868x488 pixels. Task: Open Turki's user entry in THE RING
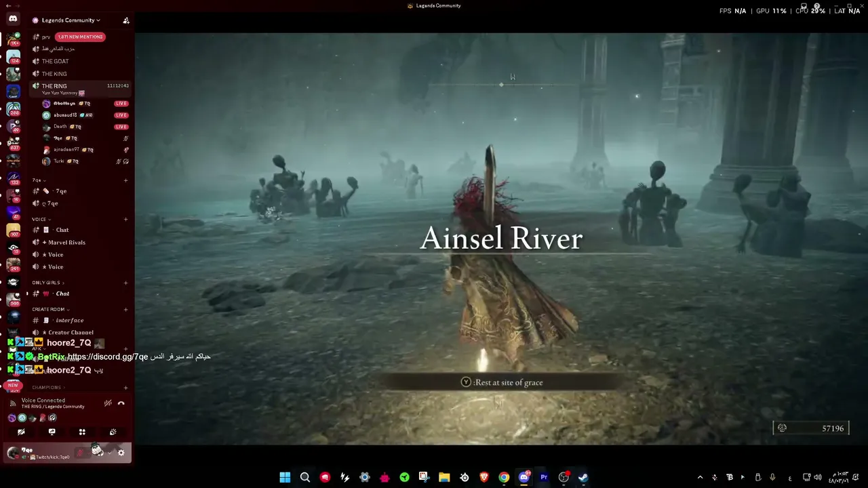[x=85, y=161]
